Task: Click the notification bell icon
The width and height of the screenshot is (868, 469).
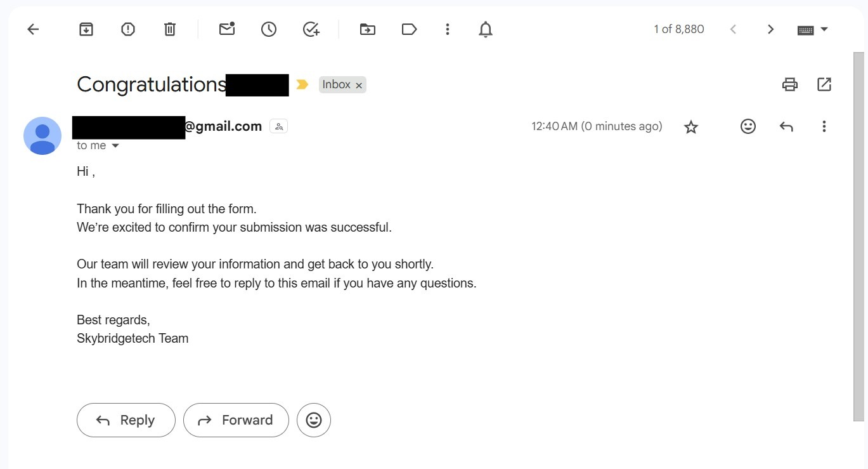Action: point(486,29)
